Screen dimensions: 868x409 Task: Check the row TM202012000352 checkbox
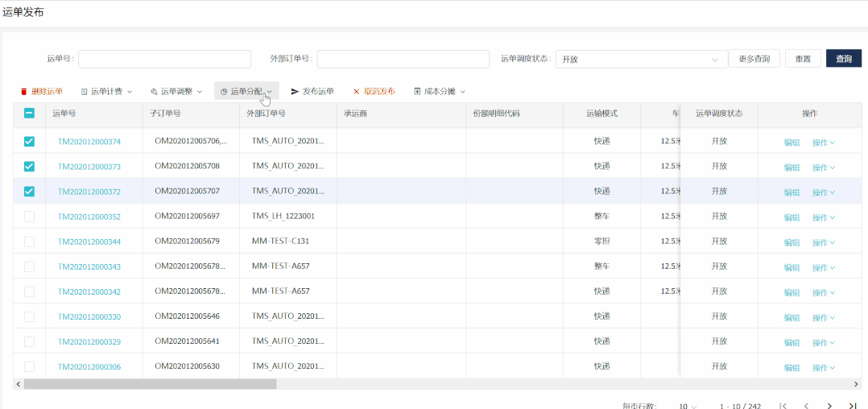click(x=30, y=217)
